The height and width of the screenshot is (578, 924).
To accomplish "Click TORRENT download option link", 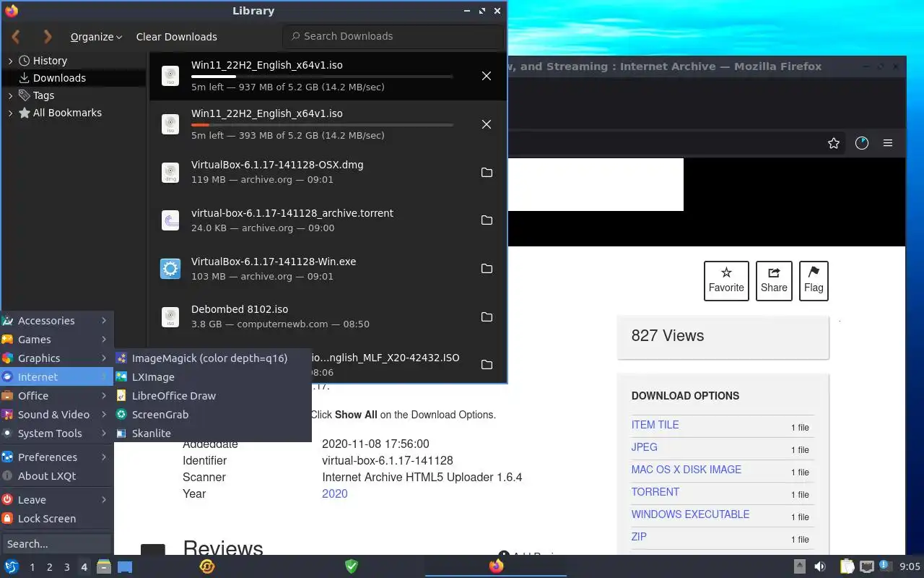I will [x=655, y=492].
